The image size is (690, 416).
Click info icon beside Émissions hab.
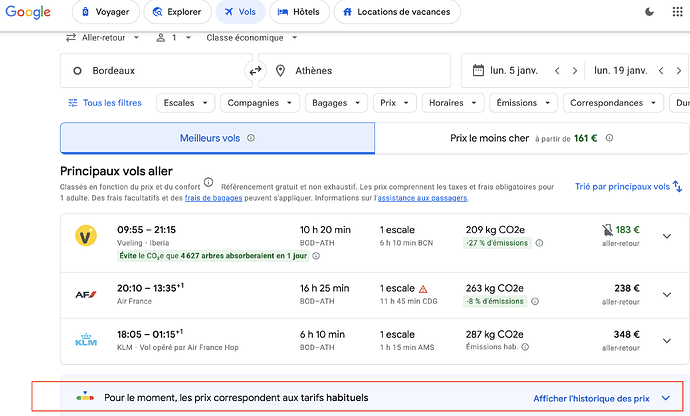pyautogui.click(x=525, y=347)
